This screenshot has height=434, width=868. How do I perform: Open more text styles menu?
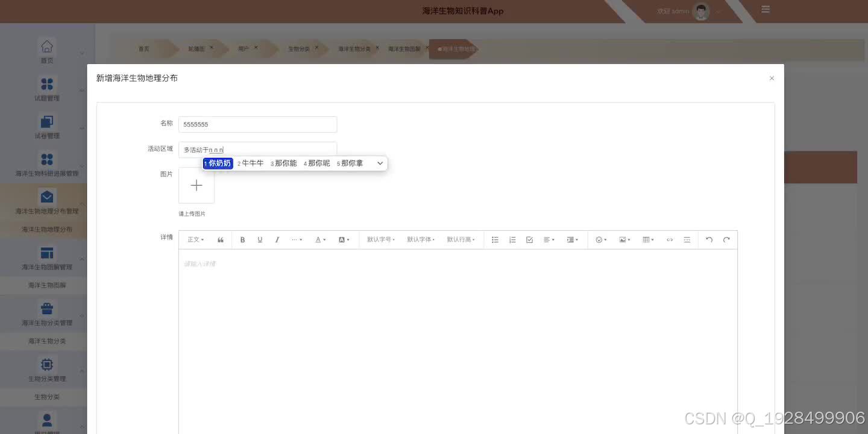coord(297,240)
